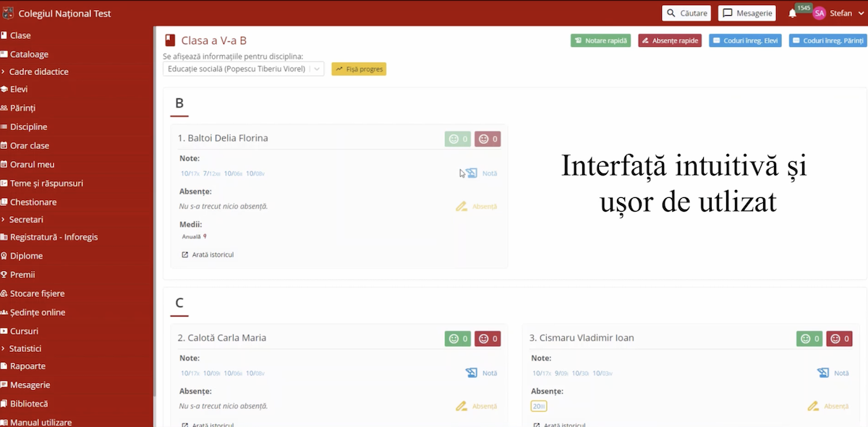
Task: Open Teme și răspunsuri in sidebar
Action: [46, 184]
